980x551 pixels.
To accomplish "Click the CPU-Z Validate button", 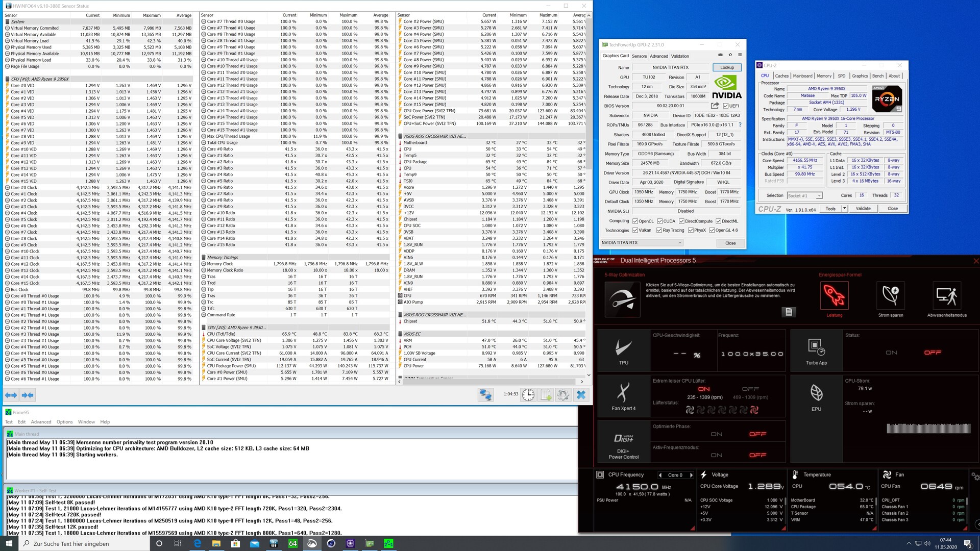I will click(863, 208).
